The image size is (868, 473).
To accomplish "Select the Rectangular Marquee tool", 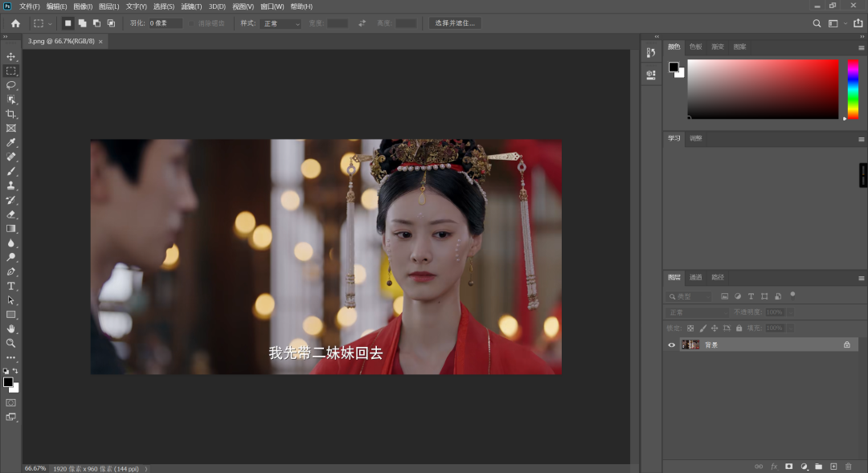I will pyautogui.click(x=10, y=71).
